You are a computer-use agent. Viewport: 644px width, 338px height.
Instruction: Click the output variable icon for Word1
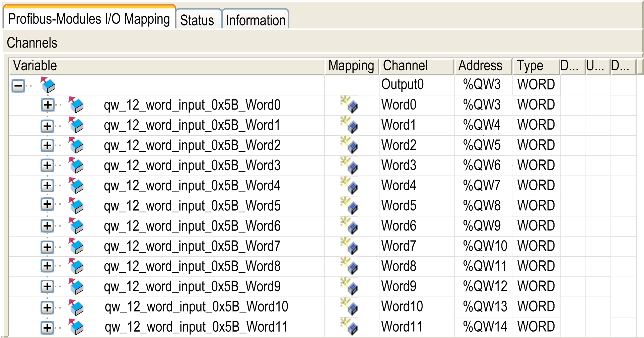pos(76,125)
